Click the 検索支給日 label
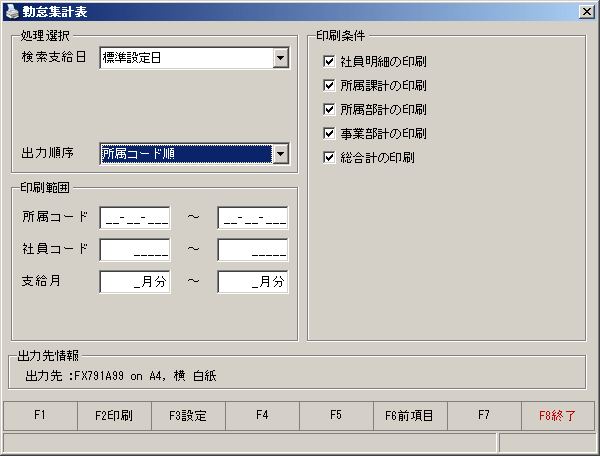Image resolution: width=600 pixels, height=456 pixels. [x=54, y=57]
